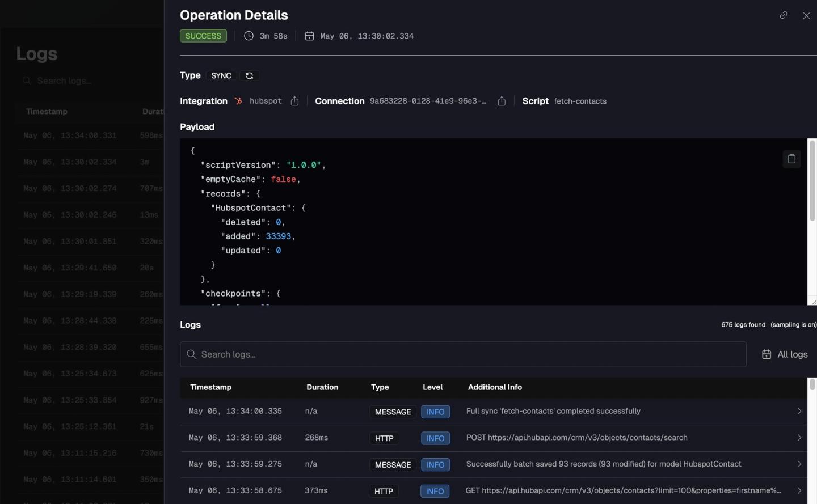Click the sampling is on label
The width and height of the screenshot is (817, 504).
pyautogui.click(x=793, y=325)
